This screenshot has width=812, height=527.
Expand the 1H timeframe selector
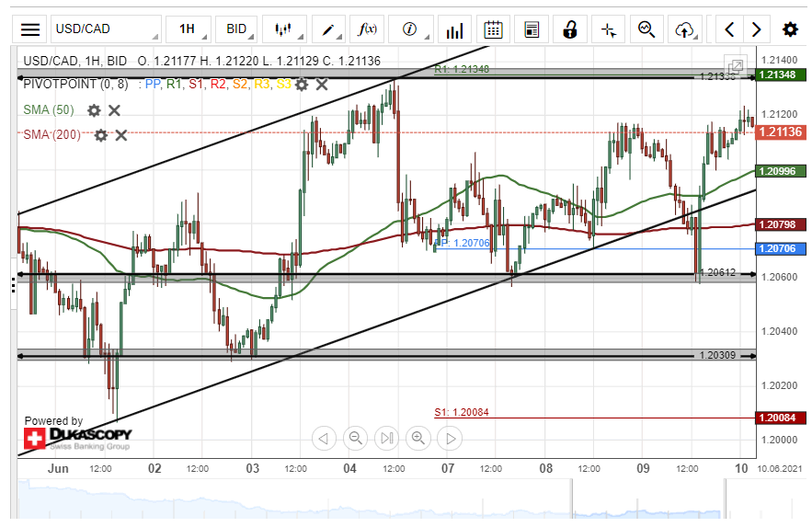click(188, 29)
